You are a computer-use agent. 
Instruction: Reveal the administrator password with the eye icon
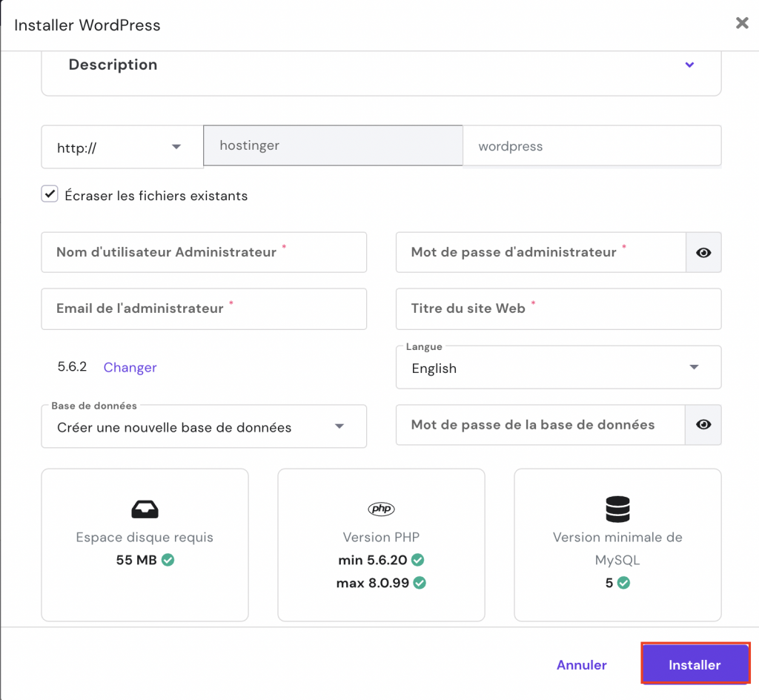703,252
